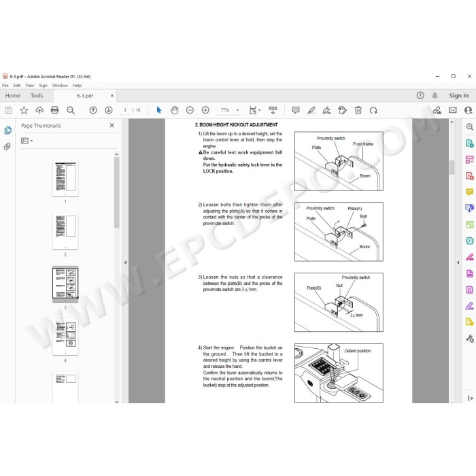The height and width of the screenshot is (476, 476).
Task: Open search tools magnifier in right pane
Action: click(x=470, y=127)
